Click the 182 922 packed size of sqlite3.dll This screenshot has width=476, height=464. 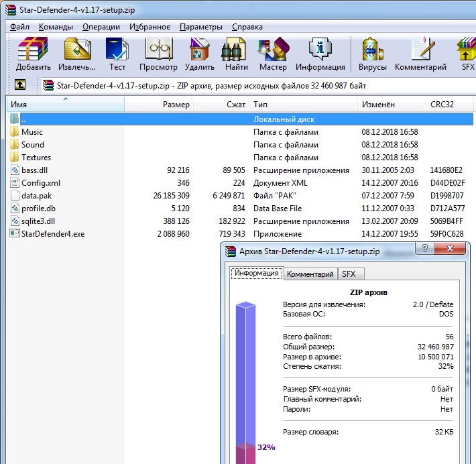[x=232, y=221]
